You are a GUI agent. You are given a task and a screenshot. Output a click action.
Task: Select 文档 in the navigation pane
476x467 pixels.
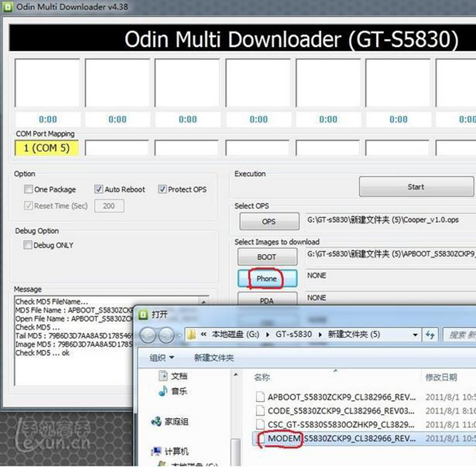179,376
